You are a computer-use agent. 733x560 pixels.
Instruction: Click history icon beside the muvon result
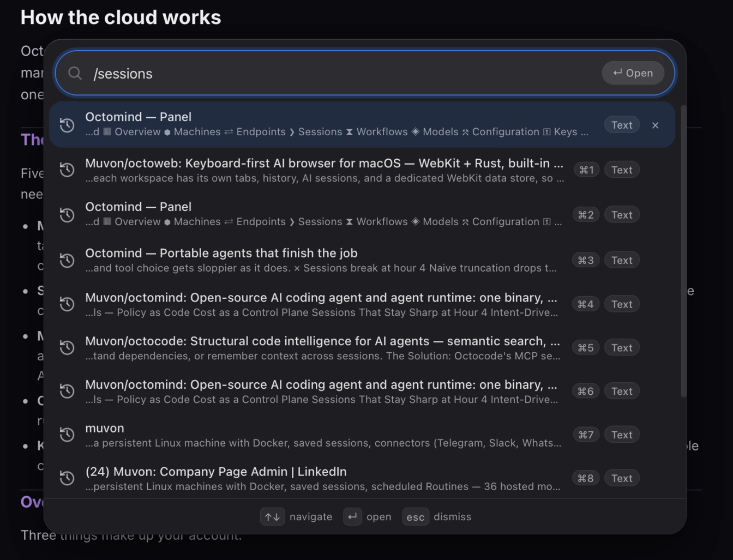tap(67, 435)
